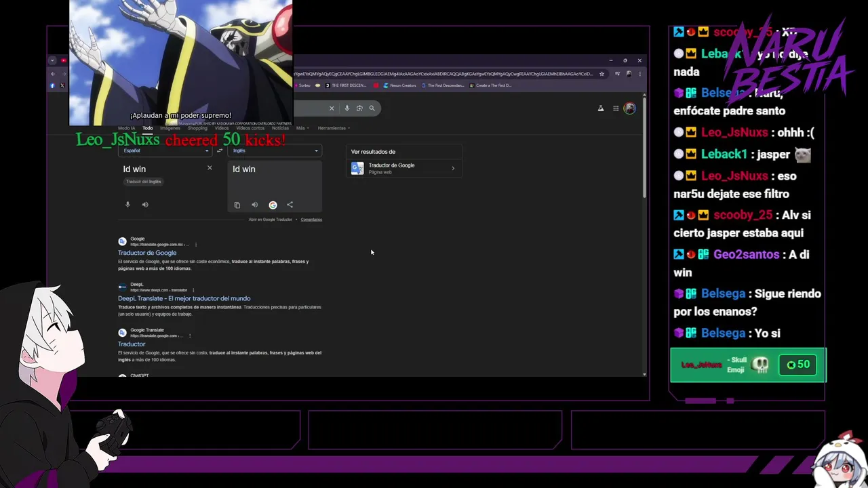Open the 'Traductor' Google Translate result
The image size is (868, 488).
click(132, 344)
